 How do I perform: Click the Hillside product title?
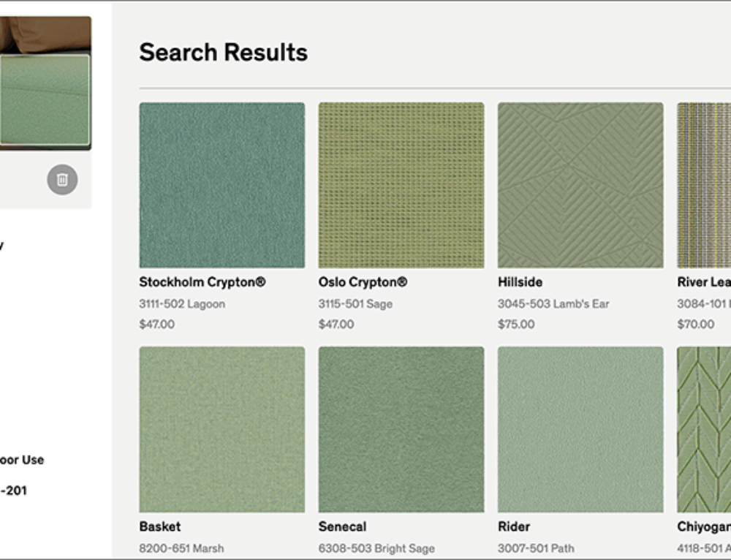click(x=520, y=282)
